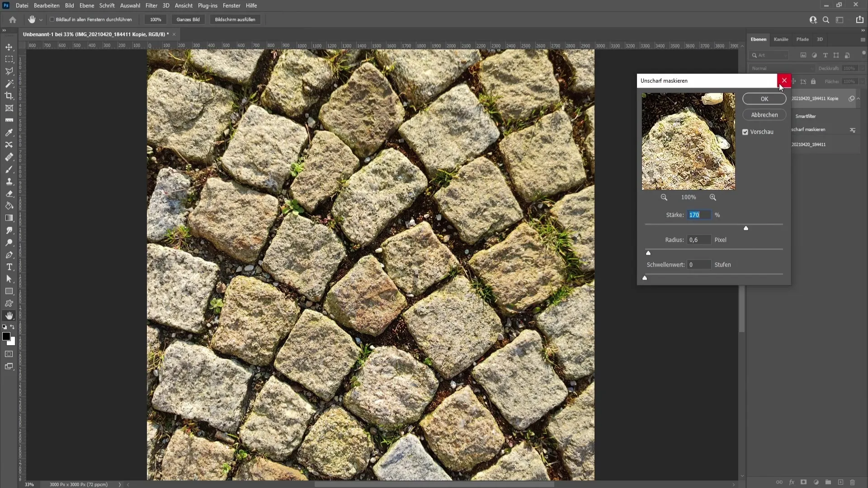This screenshot has height=488, width=868.
Task: Delete layer with trash icon
Action: 853,482
